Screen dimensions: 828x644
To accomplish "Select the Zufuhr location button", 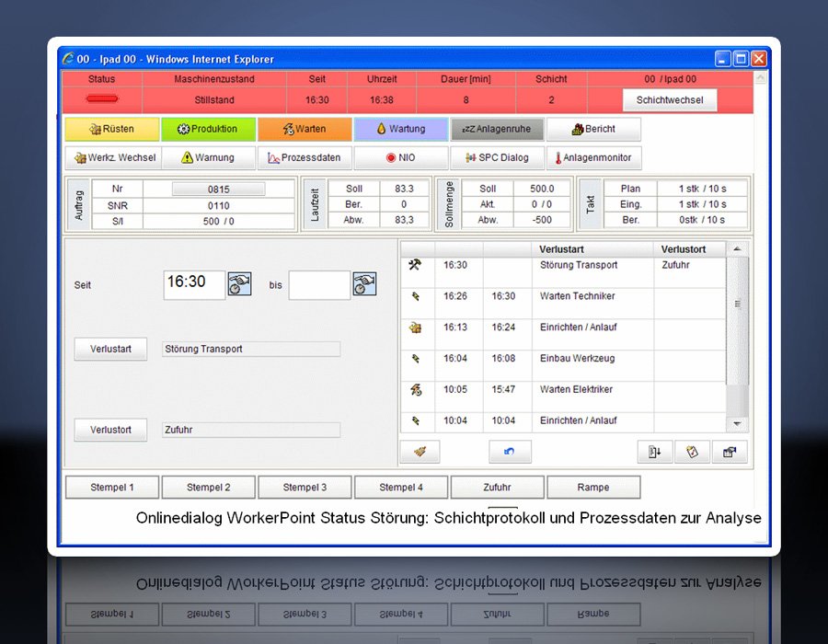I will tap(497, 488).
